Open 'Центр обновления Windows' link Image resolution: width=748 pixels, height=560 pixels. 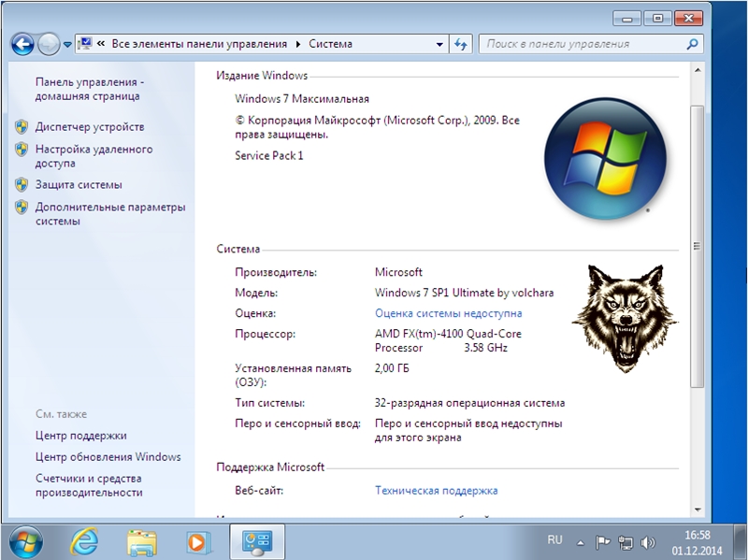click(x=108, y=457)
